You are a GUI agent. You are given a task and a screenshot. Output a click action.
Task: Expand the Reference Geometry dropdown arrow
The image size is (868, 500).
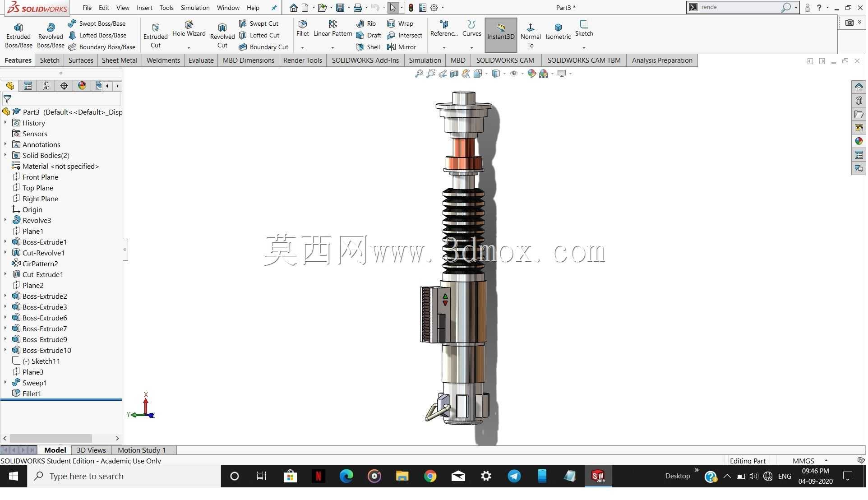point(444,47)
